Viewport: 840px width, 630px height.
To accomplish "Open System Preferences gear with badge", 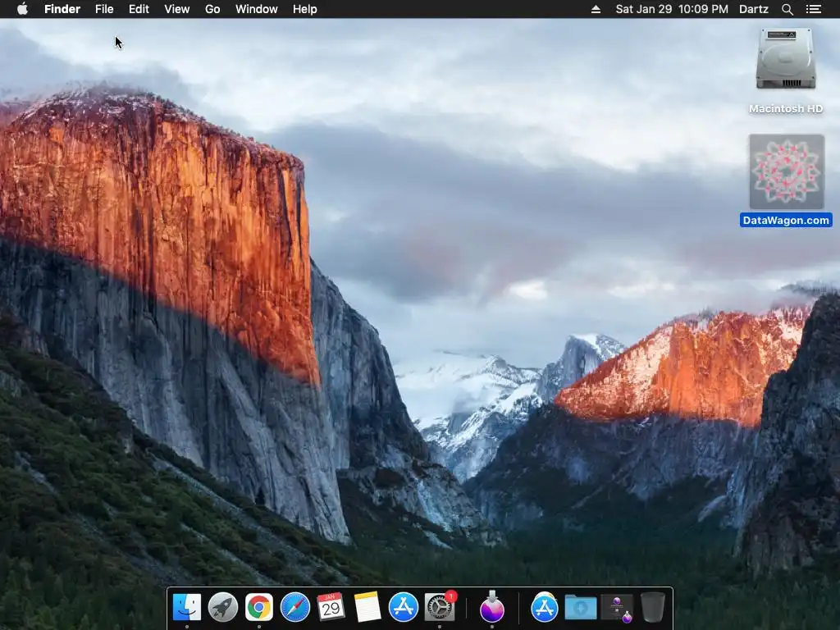I will 440,607.
